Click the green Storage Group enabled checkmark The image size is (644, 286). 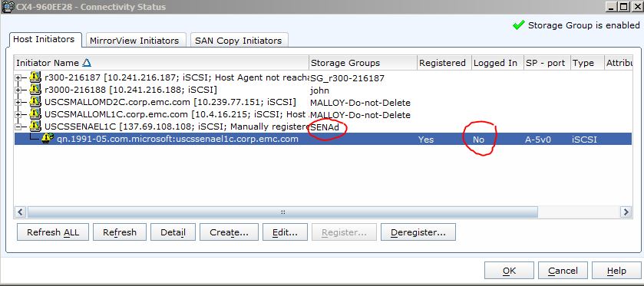[x=519, y=25]
